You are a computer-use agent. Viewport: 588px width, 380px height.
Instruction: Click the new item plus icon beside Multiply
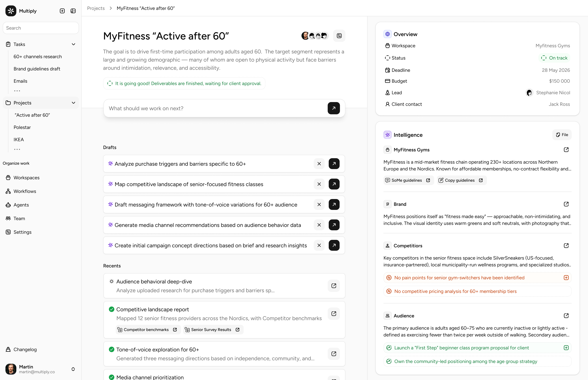point(62,11)
